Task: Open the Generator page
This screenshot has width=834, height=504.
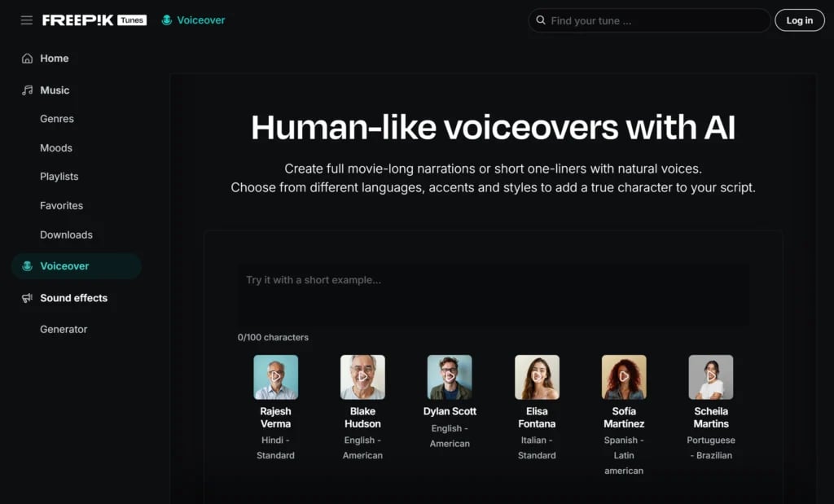Action: click(x=65, y=329)
